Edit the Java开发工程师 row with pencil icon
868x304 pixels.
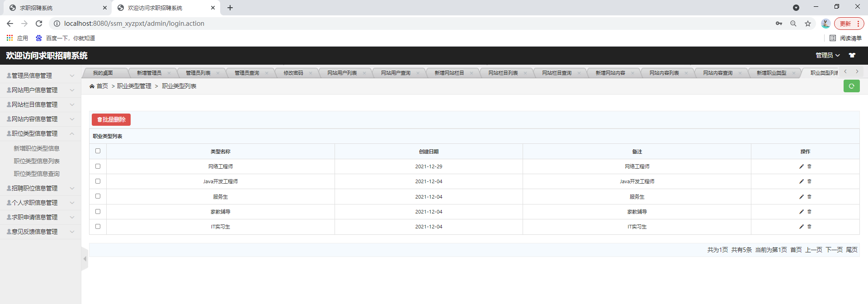tap(802, 181)
